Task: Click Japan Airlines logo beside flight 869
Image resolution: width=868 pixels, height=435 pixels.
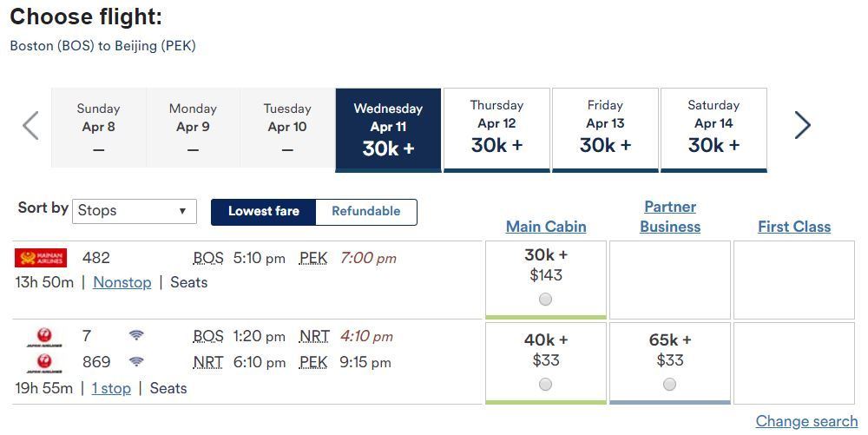Action: [44, 363]
